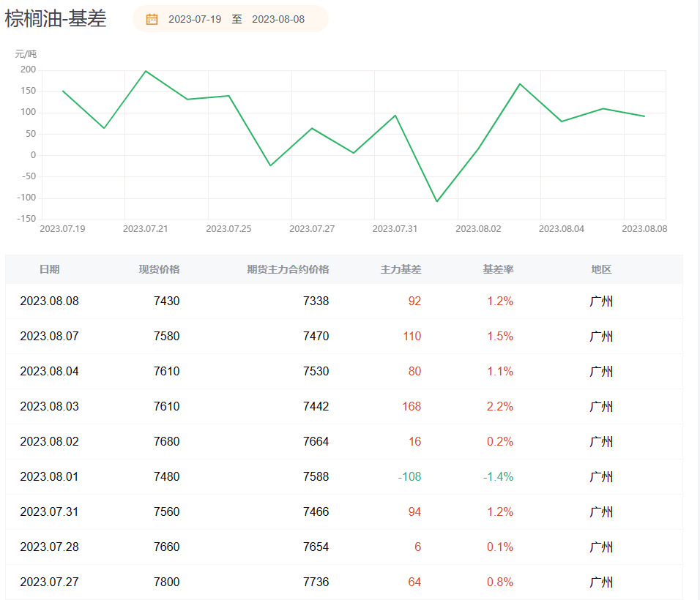Click 广州 region in the 2023.08.07 row
Viewport: 700px width, 600px height.
click(x=601, y=337)
